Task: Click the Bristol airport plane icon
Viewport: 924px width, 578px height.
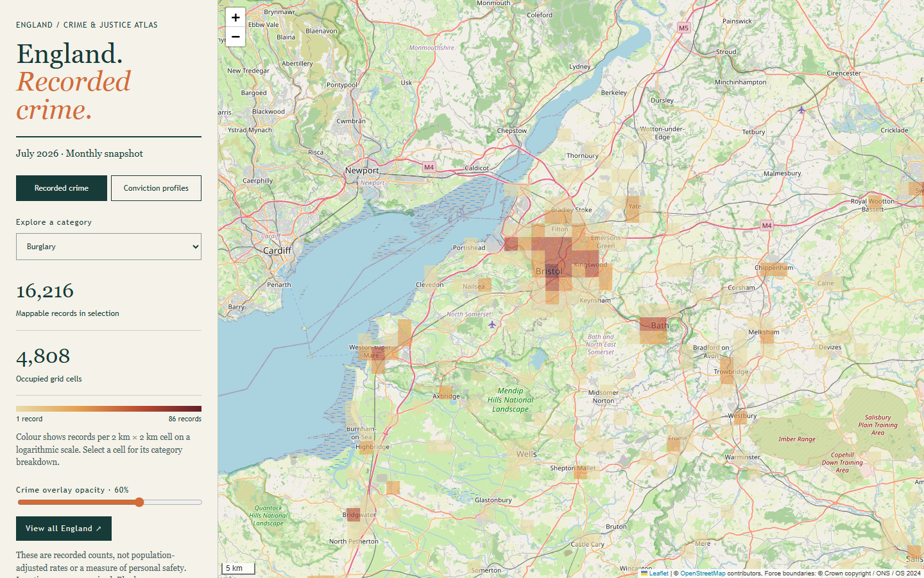Action: click(492, 324)
